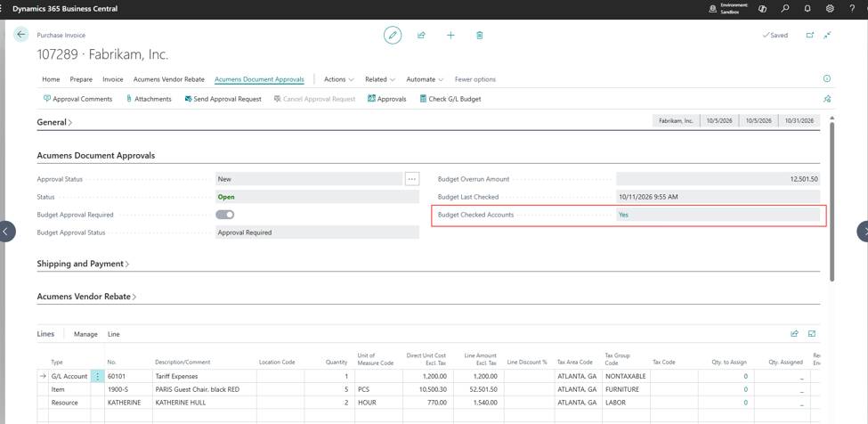
Task: Share the Lines section via icon
Action: tap(794, 334)
